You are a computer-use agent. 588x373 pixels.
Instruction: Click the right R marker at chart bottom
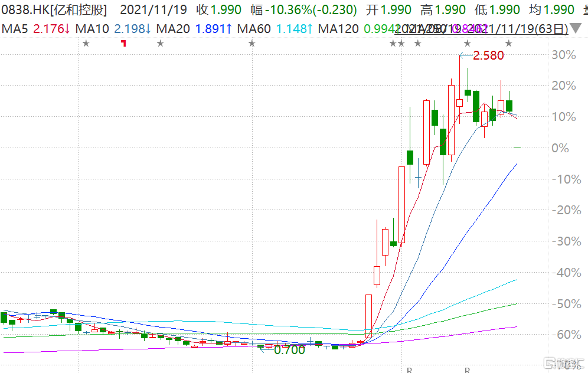tap(467, 370)
